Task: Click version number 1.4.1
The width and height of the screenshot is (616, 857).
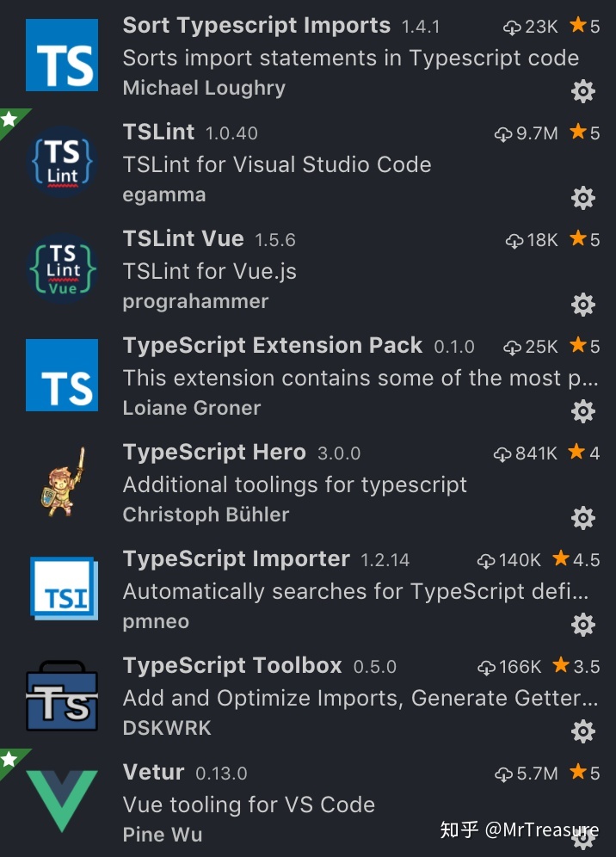Action: coord(421,27)
